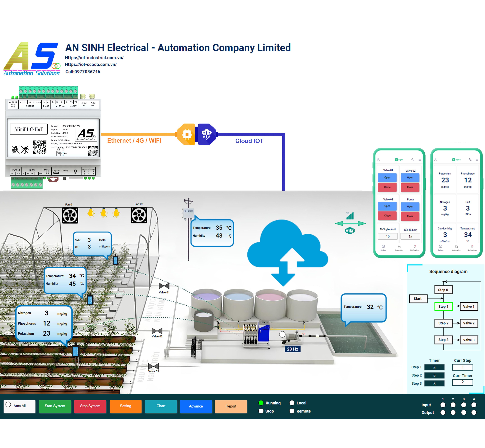Click the soil sensor probe under Nitrogen panel
The width and height of the screenshot is (485, 448).
76,355
